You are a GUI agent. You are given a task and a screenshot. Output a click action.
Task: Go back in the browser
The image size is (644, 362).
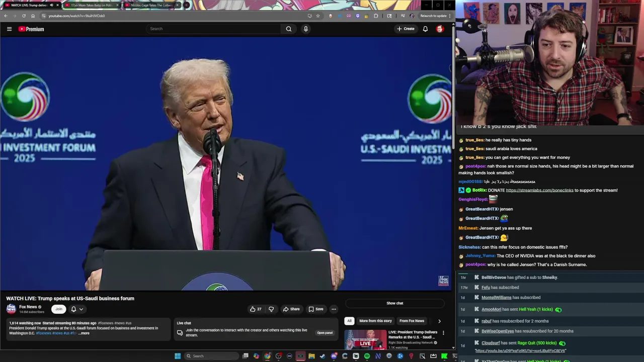6,16
